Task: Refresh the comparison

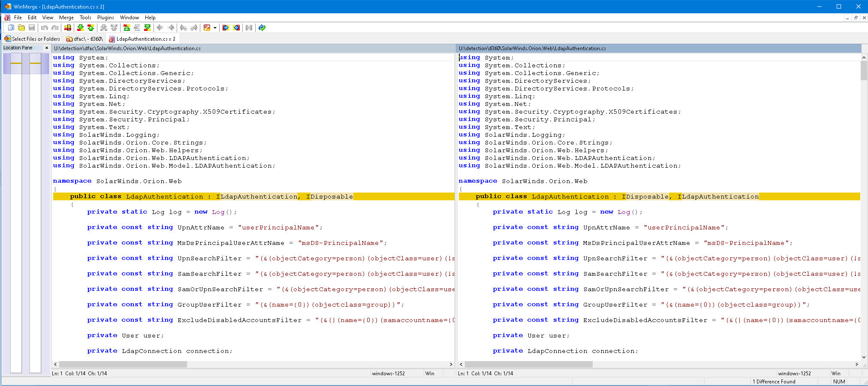Action: pyautogui.click(x=262, y=28)
